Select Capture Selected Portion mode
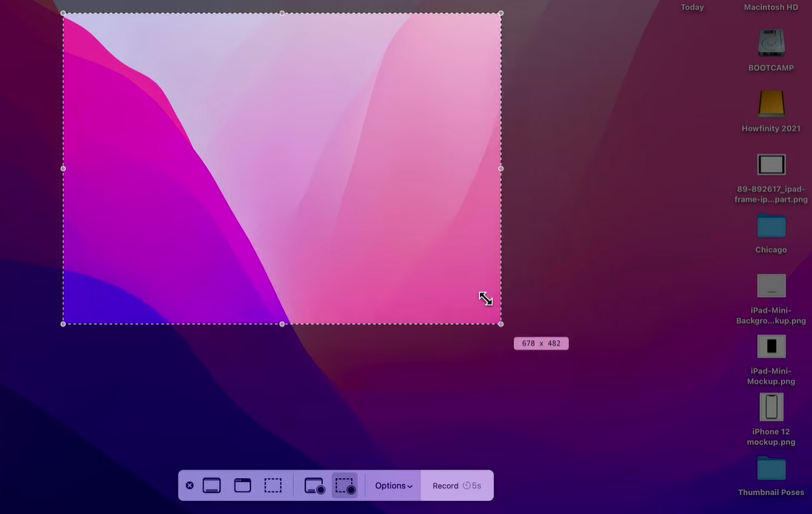The height and width of the screenshot is (514, 812). pos(273,485)
